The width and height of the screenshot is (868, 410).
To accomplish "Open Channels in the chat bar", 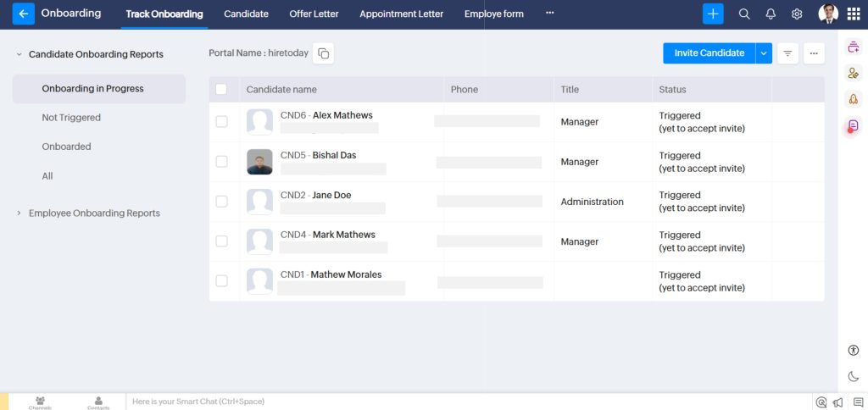I will 41,402.
